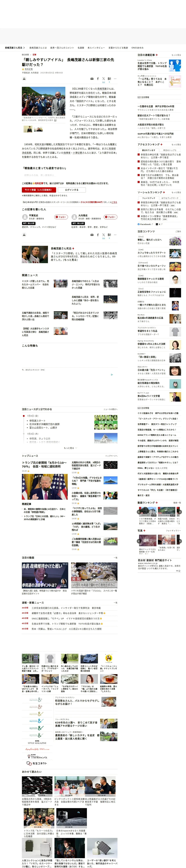186x868 pixels.
Task: Open 長男一茂さんのコメント in the navigation
Action: [x=62, y=48]
